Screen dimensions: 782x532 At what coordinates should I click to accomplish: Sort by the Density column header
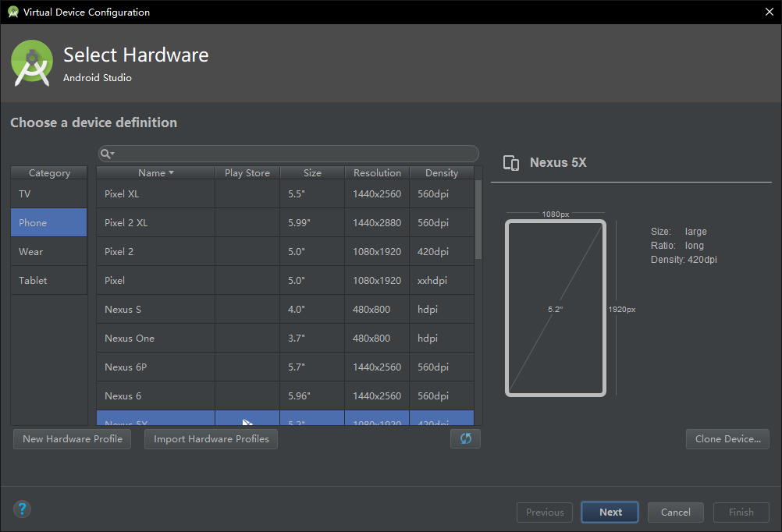(442, 173)
